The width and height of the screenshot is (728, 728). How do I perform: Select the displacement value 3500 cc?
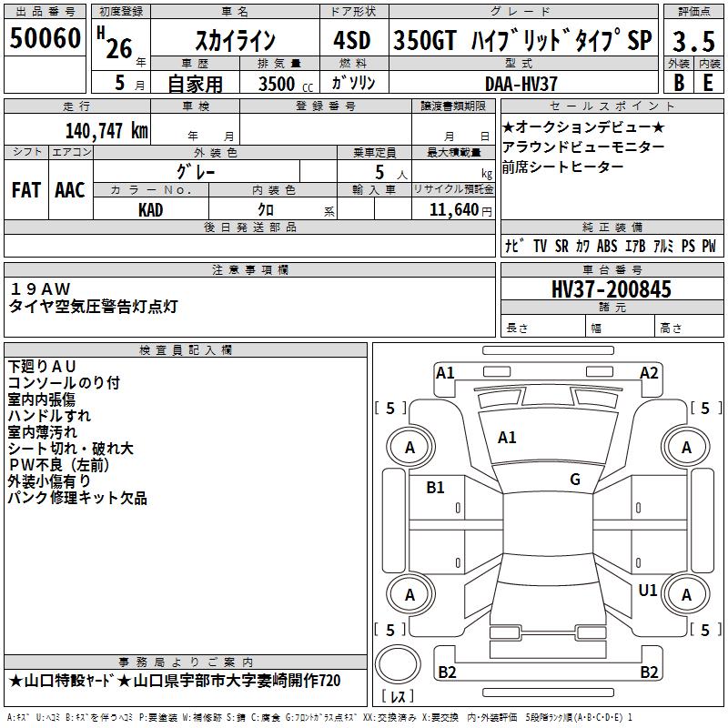point(286,84)
